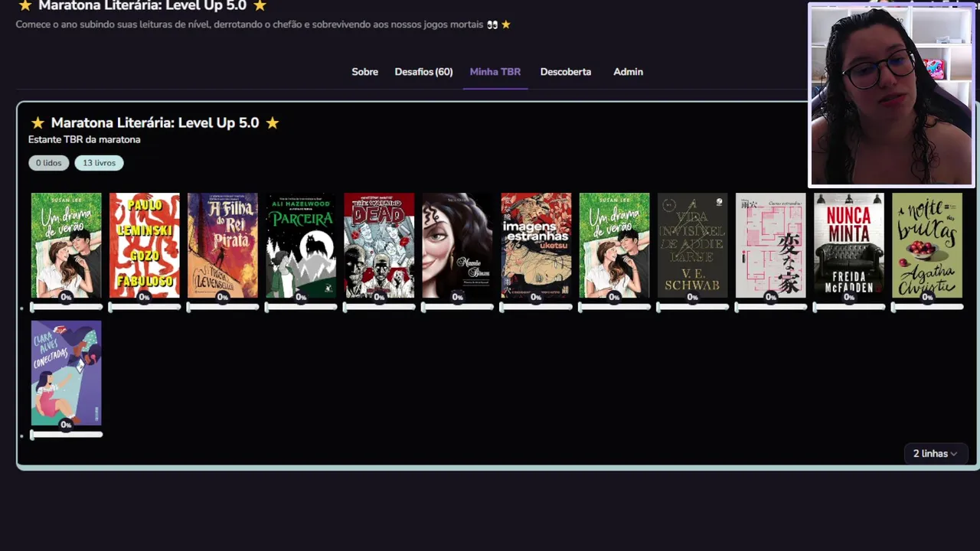
Task: Click progress bar under Addie LaRue book
Action: coord(692,307)
